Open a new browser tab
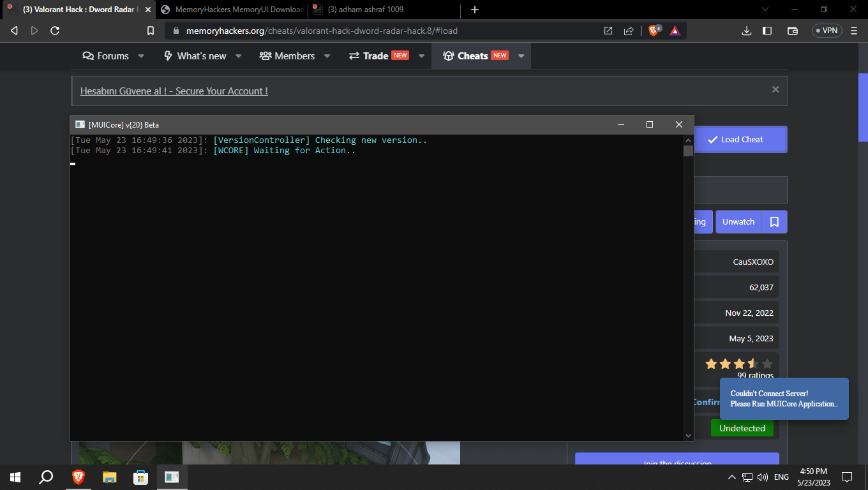The width and height of the screenshot is (868, 490). (x=475, y=10)
